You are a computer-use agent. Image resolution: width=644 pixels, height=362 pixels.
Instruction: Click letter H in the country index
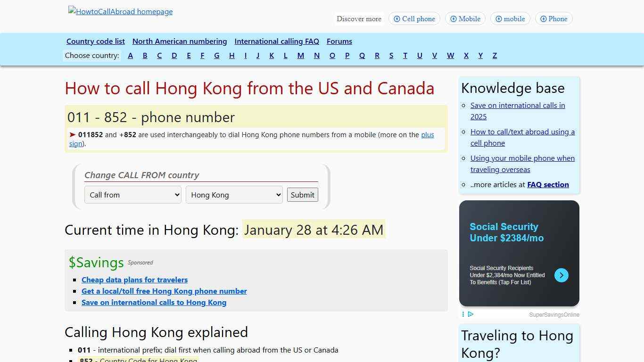click(x=232, y=55)
